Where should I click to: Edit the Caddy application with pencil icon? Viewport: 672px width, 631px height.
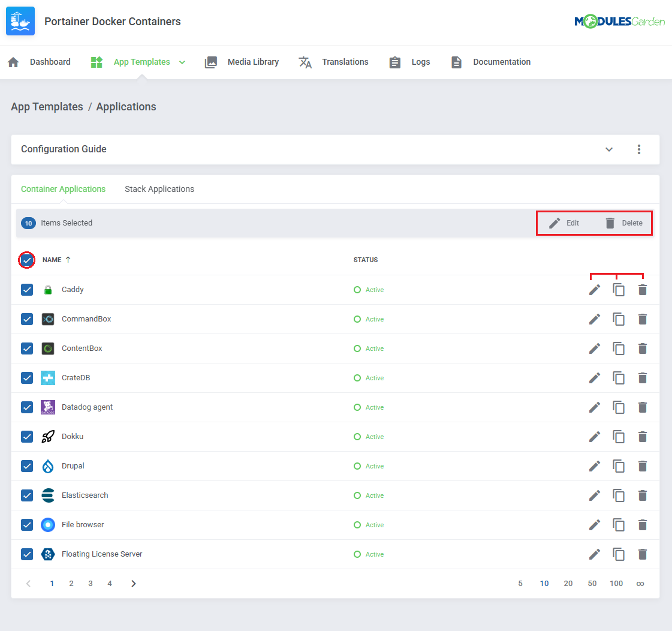pyautogui.click(x=595, y=290)
